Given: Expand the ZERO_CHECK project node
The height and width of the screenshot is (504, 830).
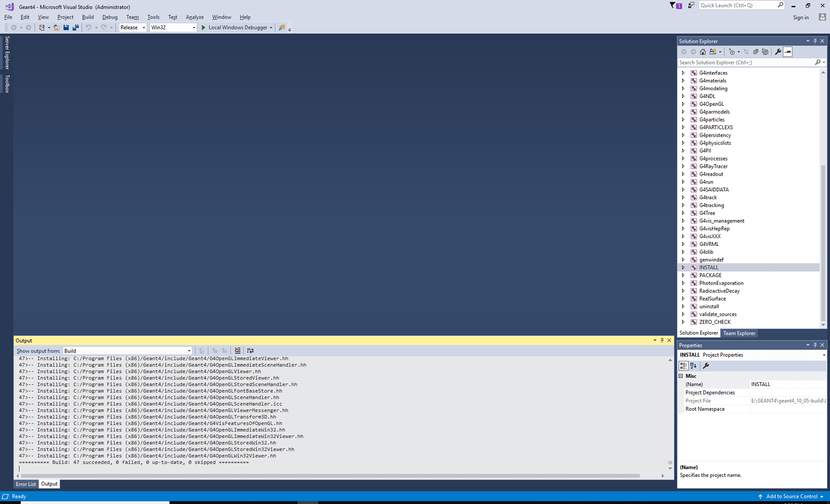Looking at the screenshot, I should [683, 322].
